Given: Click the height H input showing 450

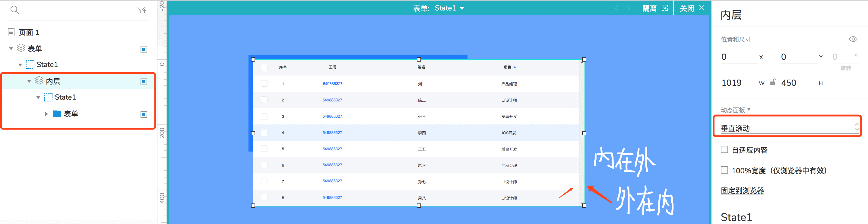Looking at the screenshot, I should (x=799, y=83).
